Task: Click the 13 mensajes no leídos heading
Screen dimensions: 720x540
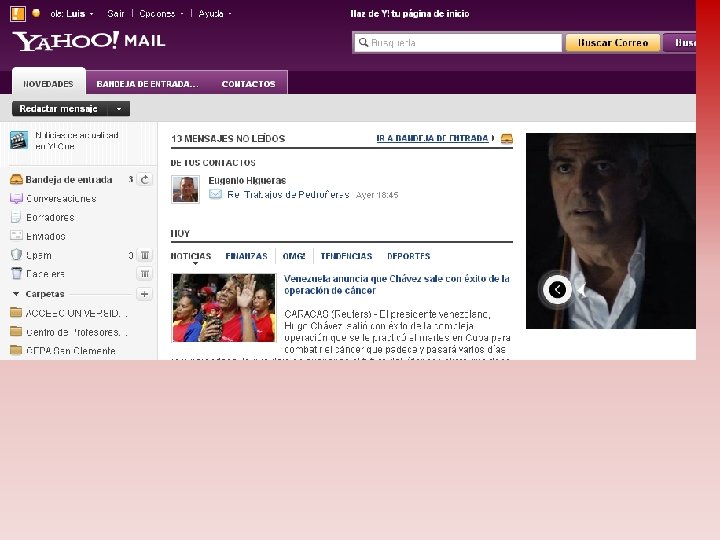Action: 228,139
